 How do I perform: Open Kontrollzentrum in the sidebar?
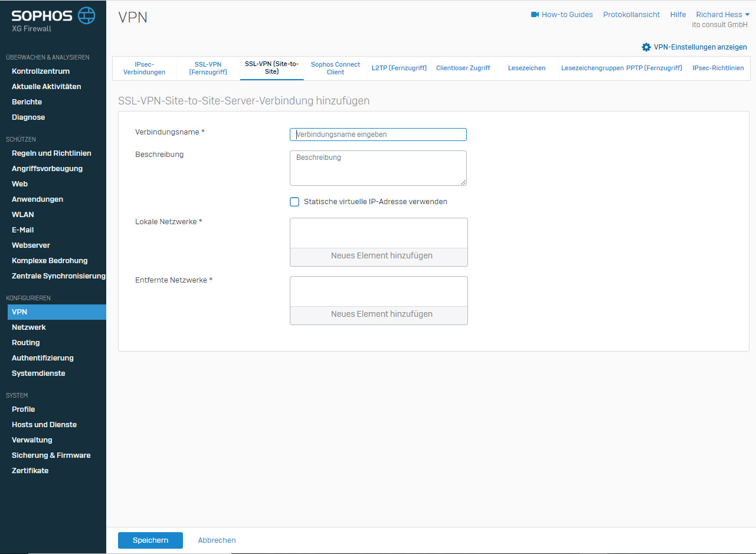[x=41, y=71]
